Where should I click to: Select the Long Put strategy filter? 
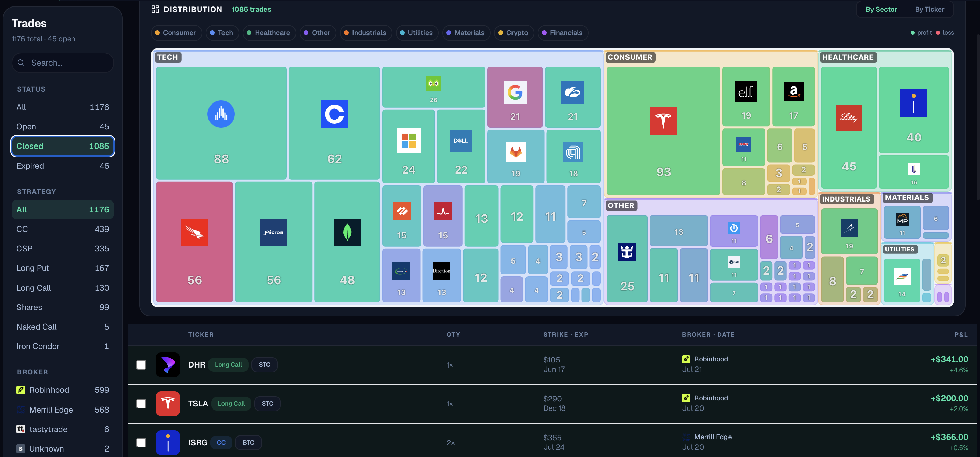point(63,268)
